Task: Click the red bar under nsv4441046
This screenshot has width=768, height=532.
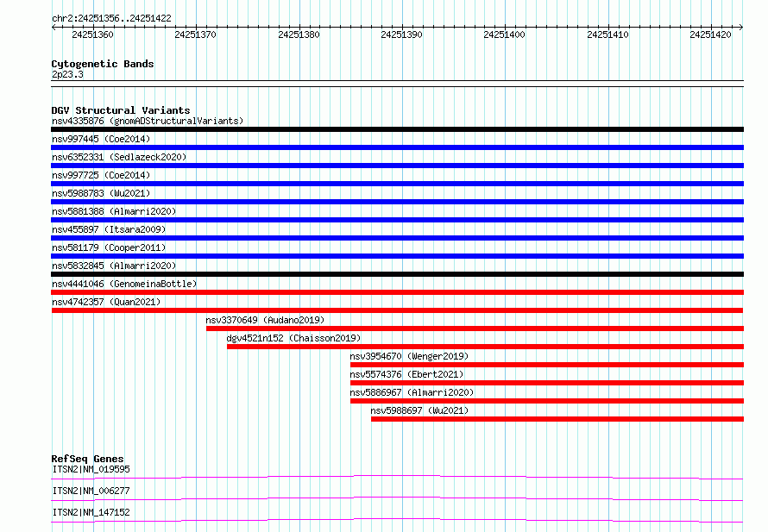Action: click(397, 292)
